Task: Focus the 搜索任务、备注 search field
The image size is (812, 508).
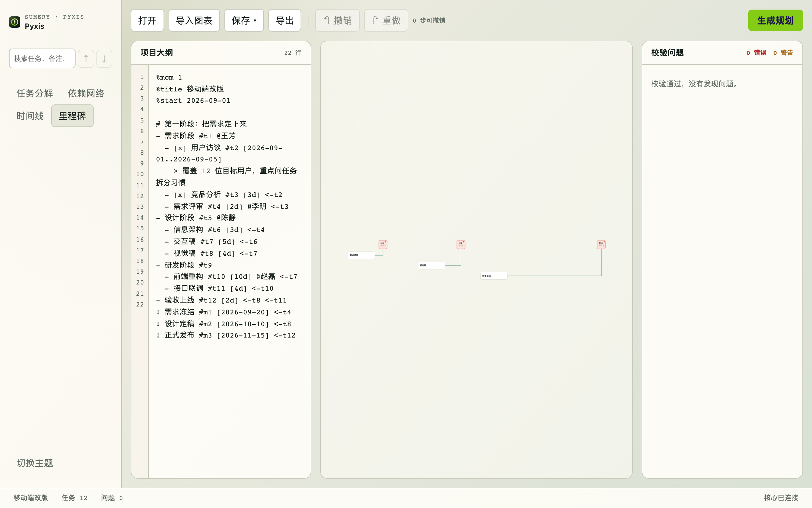Action: (x=42, y=58)
